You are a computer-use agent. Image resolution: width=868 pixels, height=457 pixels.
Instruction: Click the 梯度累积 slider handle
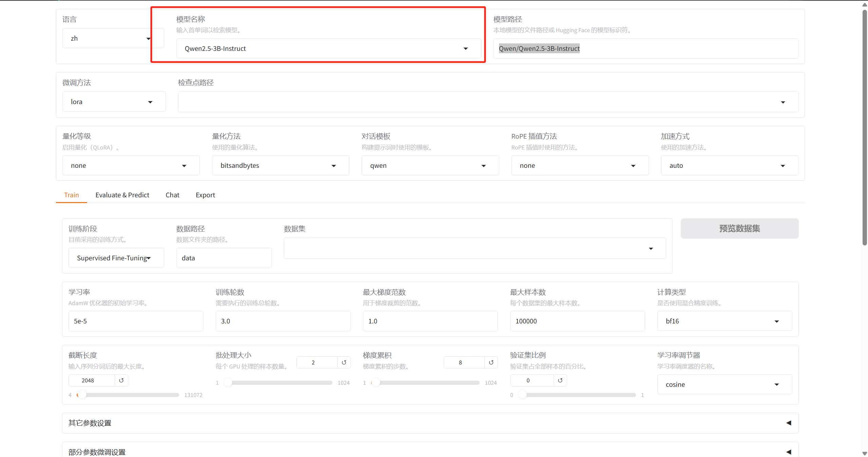tap(376, 383)
